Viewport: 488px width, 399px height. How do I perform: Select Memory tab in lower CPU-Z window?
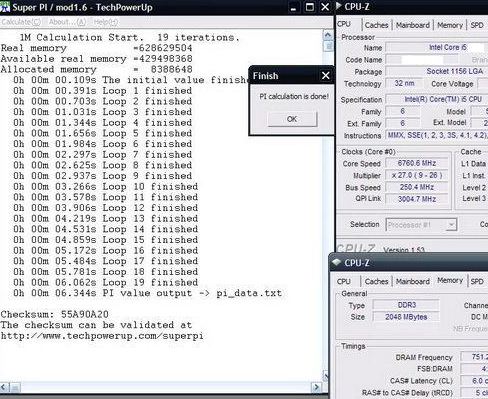click(450, 280)
